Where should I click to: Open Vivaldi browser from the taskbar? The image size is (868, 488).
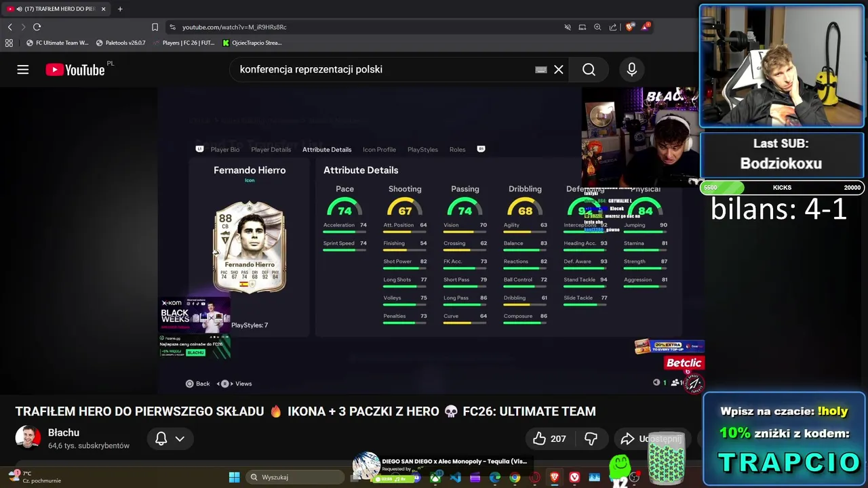pyautogui.click(x=574, y=478)
